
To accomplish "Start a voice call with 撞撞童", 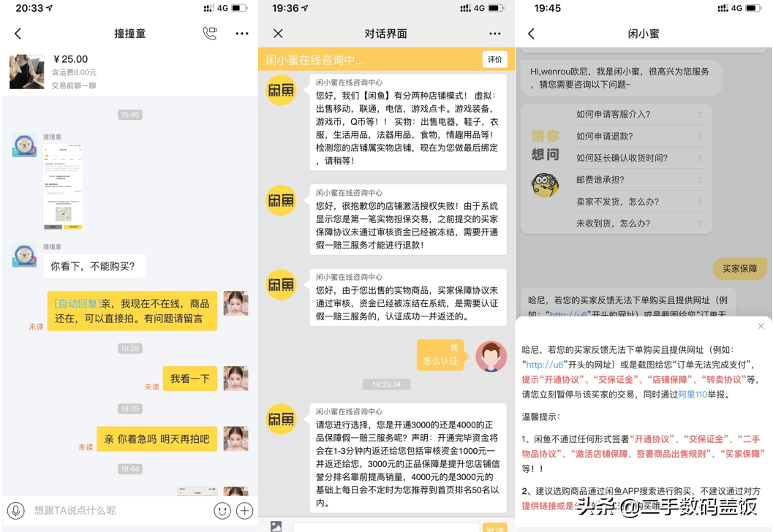I will tap(210, 34).
